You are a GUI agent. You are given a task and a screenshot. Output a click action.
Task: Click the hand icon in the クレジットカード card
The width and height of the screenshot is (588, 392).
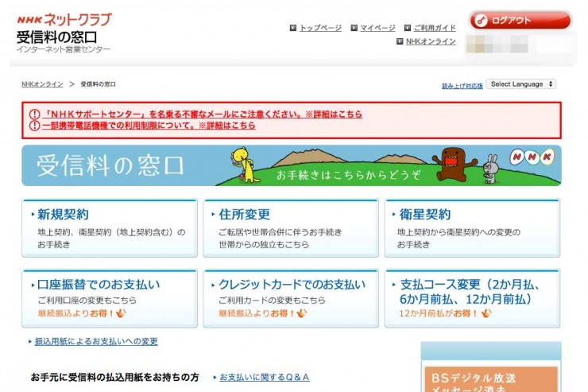(x=302, y=312)
